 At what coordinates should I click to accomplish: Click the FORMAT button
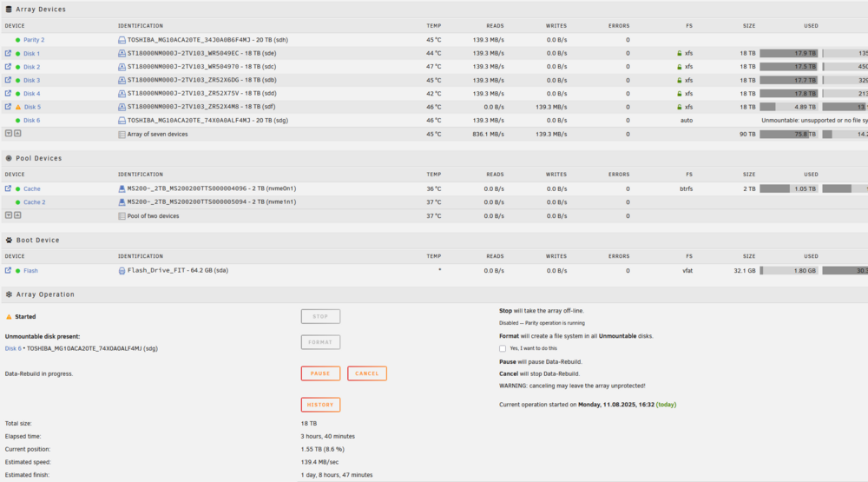click(320, 342)
